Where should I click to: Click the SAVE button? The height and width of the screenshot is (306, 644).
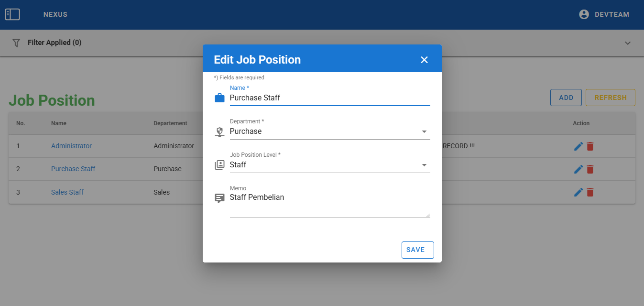tap(417, 250)
